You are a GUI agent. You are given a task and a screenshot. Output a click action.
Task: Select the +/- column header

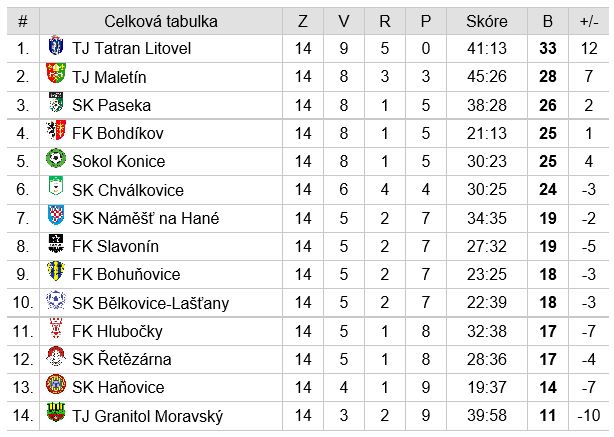tap(589, 21)
